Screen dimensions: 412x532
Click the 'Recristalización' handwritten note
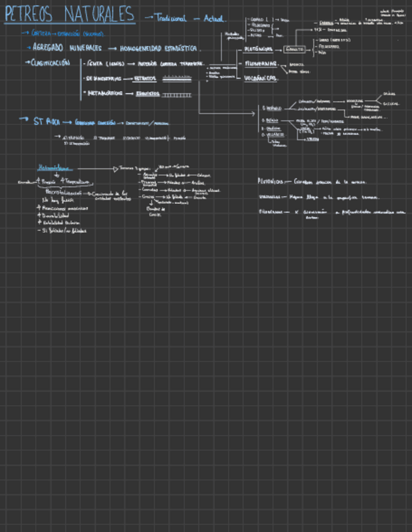click(x=63, y=193)
